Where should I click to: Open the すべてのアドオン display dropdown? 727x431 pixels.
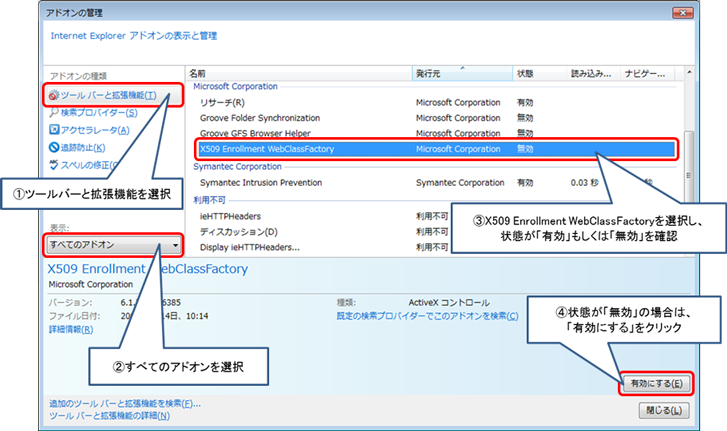coord(113,245)
